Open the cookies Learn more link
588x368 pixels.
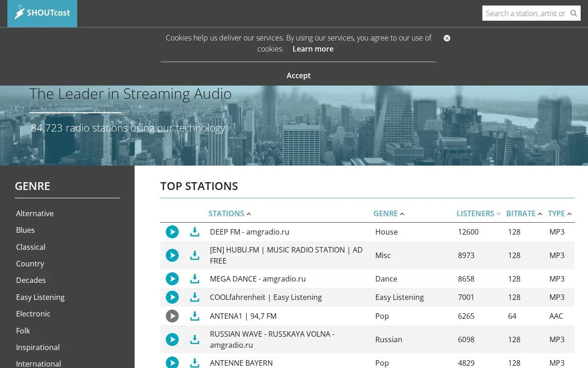313,49
